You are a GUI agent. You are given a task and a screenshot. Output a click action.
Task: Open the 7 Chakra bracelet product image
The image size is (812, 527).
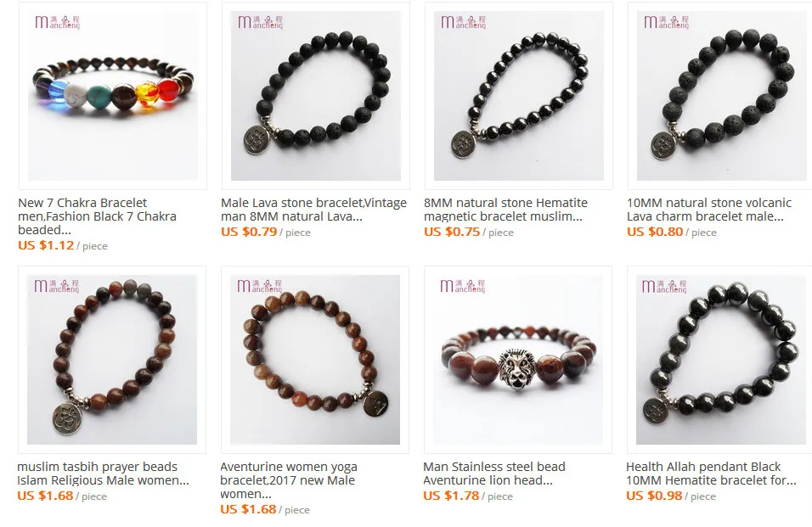point(113,96)
